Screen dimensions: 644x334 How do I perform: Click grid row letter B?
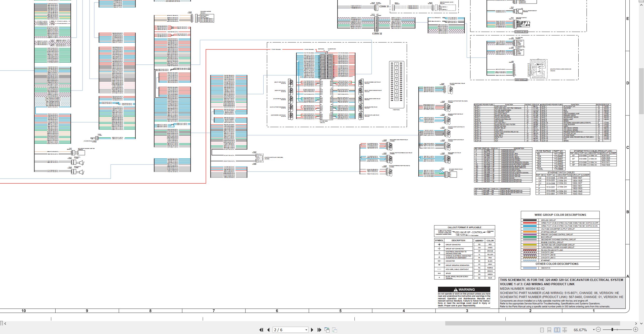628,212
